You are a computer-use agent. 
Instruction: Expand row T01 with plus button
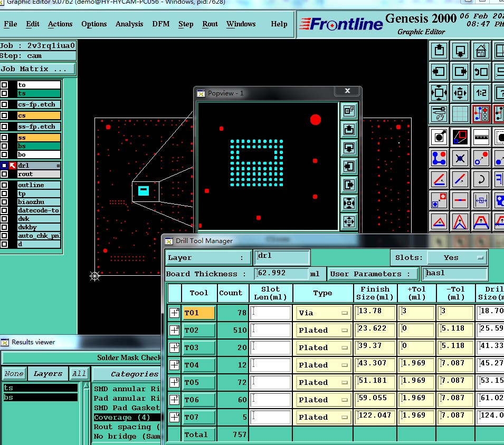click(174, 313)
